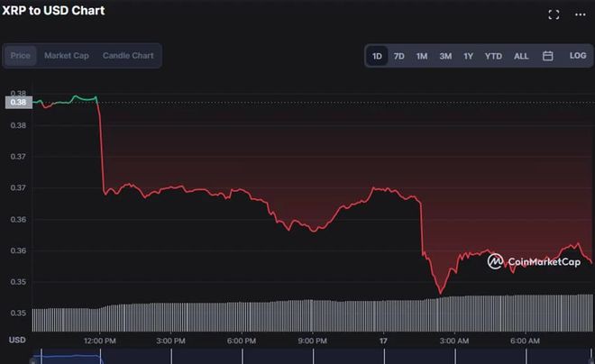Screen dimensions: 595x364
Task: Open the calendar date range picker
Action: (x=547, y=56)
